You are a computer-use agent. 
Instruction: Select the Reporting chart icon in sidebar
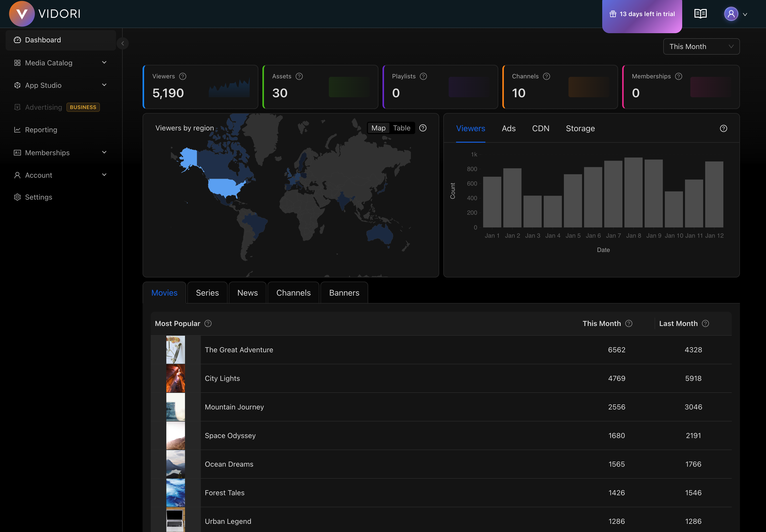17,130
